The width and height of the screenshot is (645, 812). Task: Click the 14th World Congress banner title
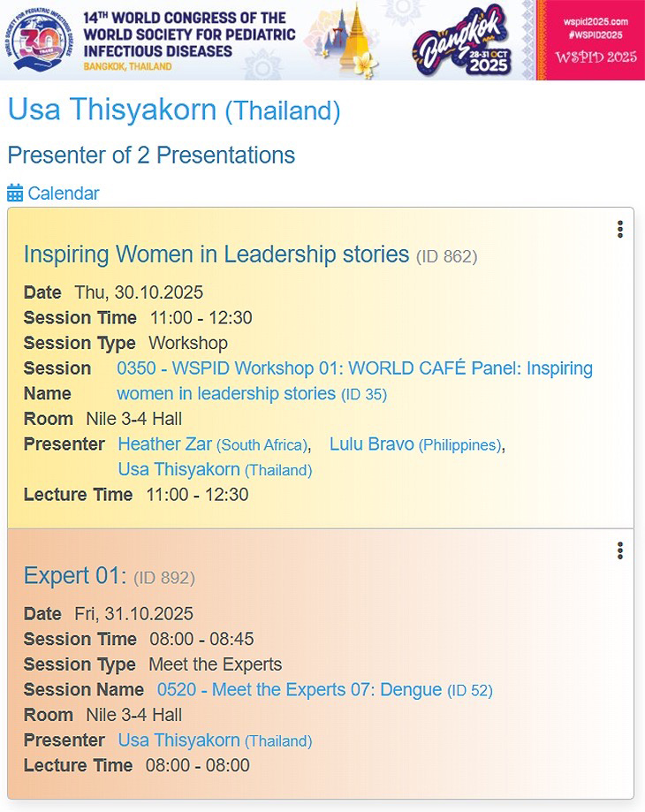[188, 34]
